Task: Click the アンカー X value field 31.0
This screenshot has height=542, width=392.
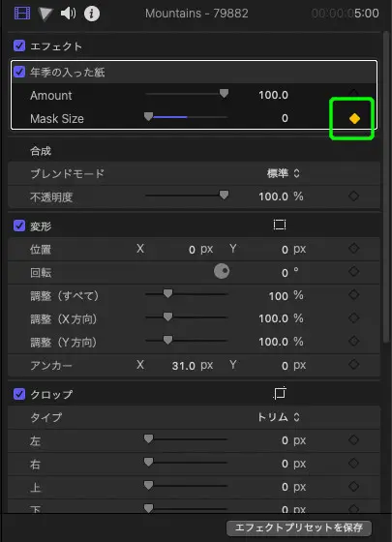Action: click(183, 366)
